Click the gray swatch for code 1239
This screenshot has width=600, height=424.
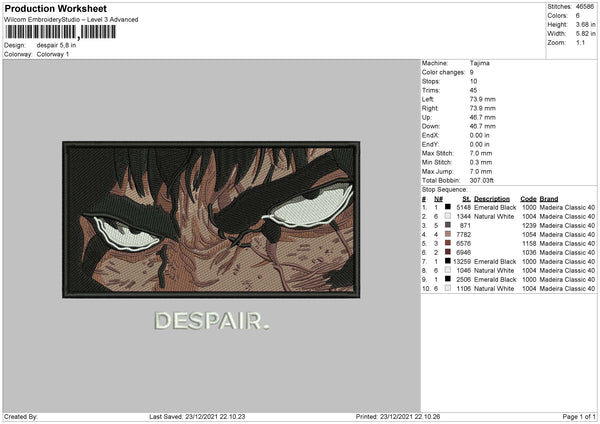pos(448,225)
